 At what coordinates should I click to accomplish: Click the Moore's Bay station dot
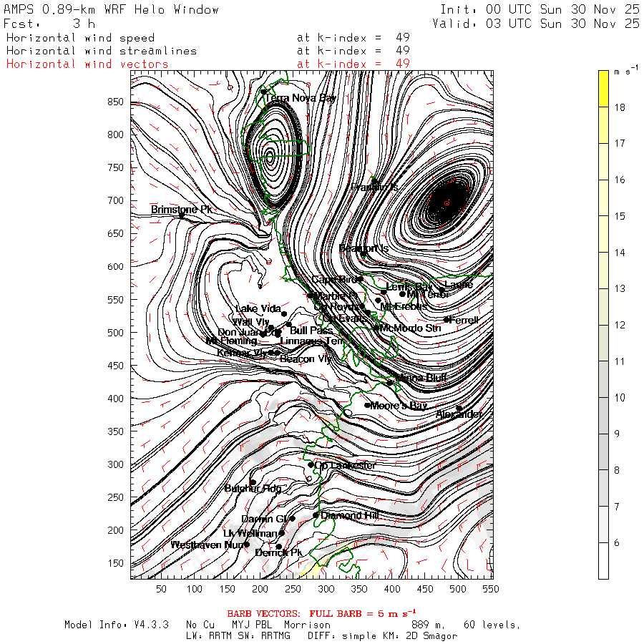[x=367, y=405]
